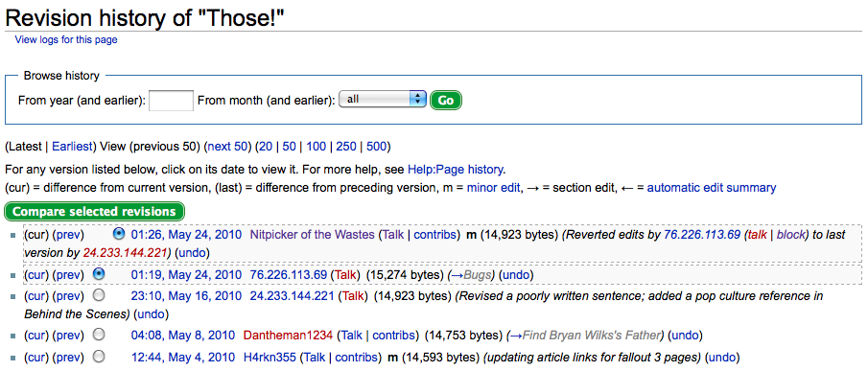The image size is (868, 371).
Task: Open the month dropdown showing 'all'
Action: pyautogui.click(x=383, y=100)
